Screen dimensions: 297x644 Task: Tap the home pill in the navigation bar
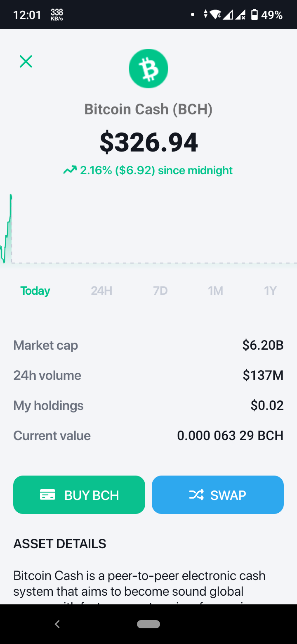point(148,624)
